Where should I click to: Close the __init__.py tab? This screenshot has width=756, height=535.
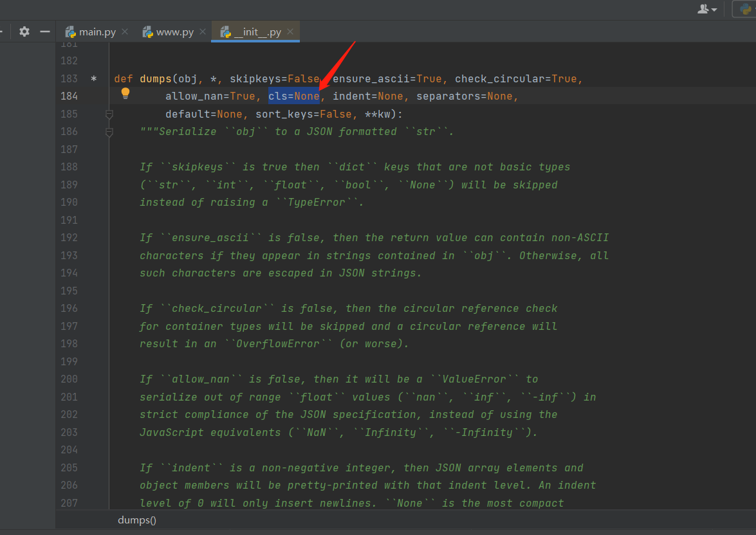coord(290,32)
